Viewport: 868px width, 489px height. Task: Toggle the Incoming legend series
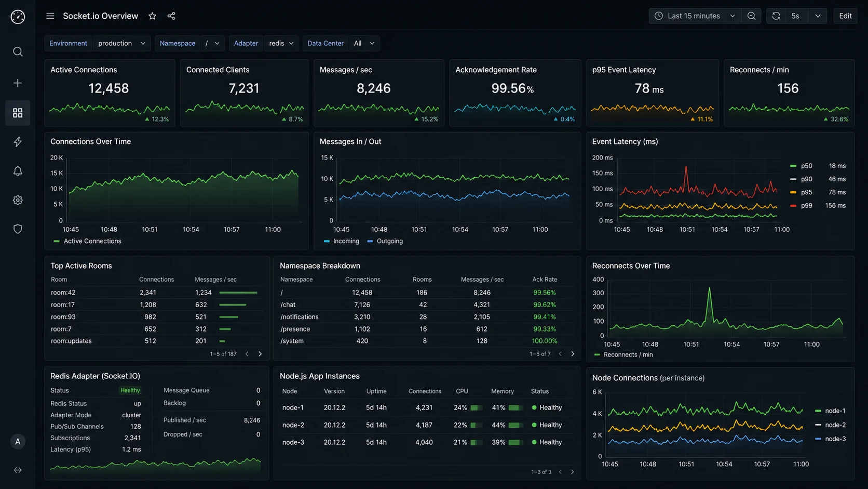click(x=342, y=241)
